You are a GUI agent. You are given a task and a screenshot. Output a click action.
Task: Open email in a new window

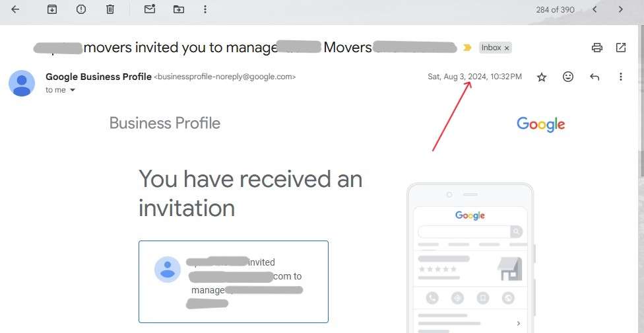[621, 48]
